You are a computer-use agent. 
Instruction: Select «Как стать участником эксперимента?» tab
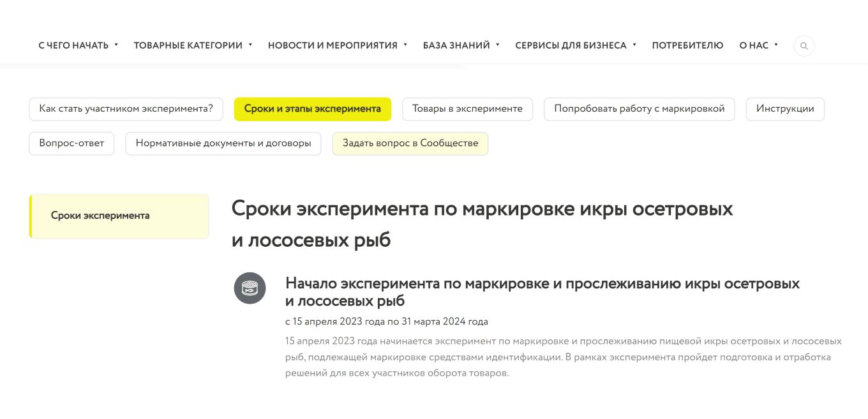point(126,109)
